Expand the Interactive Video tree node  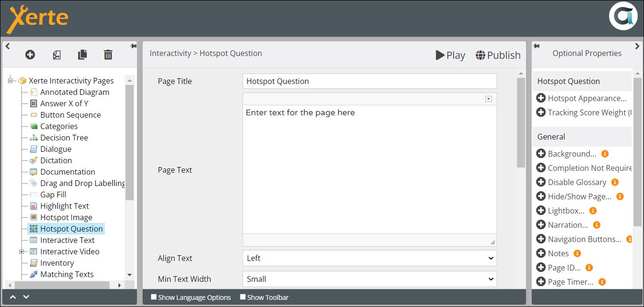click(x=22, y=251)
